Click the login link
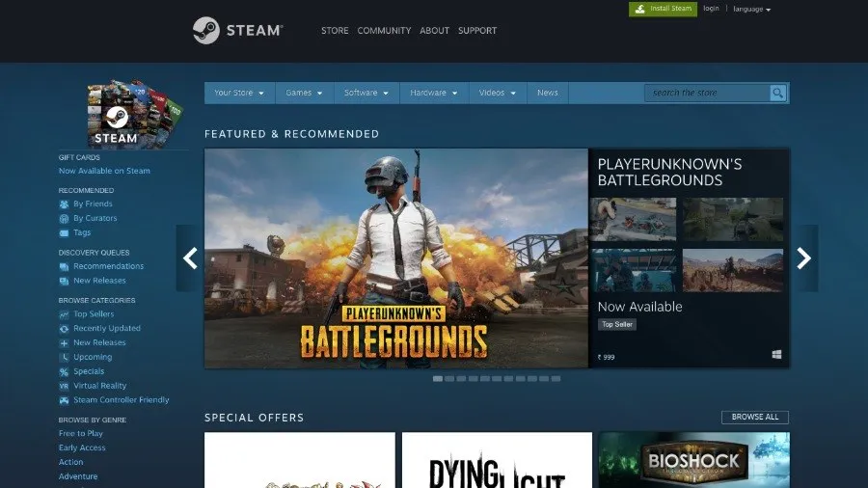Screen dimensions: 868x488 pyautogui.click(x=711, y=9)
